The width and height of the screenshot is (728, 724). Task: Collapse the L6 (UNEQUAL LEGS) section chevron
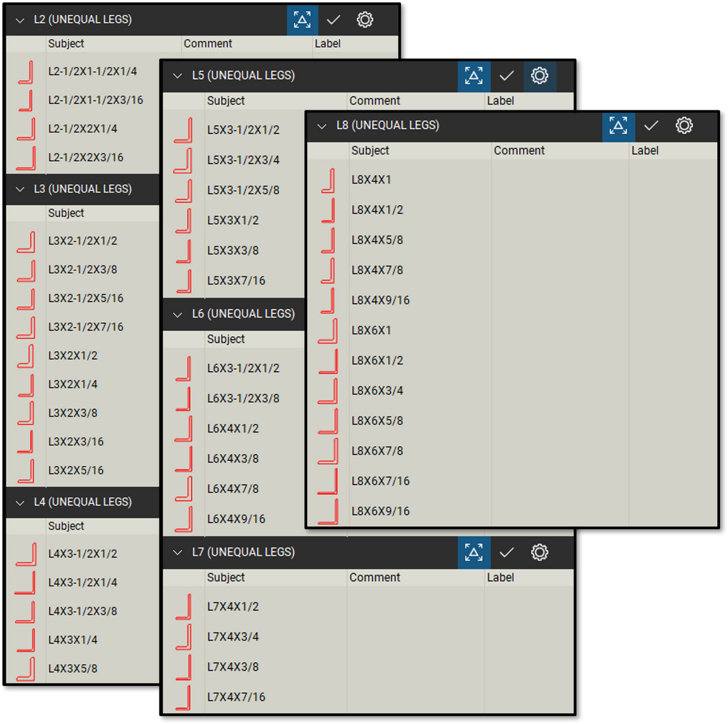[177, 314]
